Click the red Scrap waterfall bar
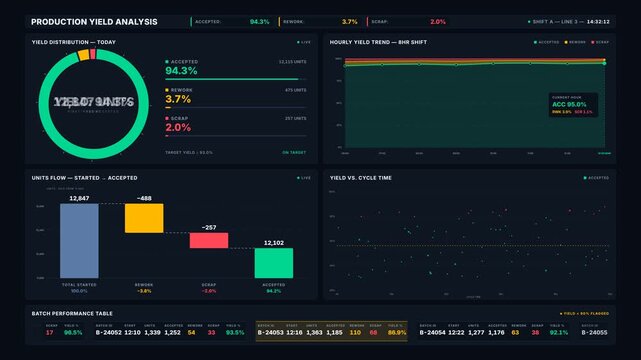641x360 pixels. (x=209, y=240)
